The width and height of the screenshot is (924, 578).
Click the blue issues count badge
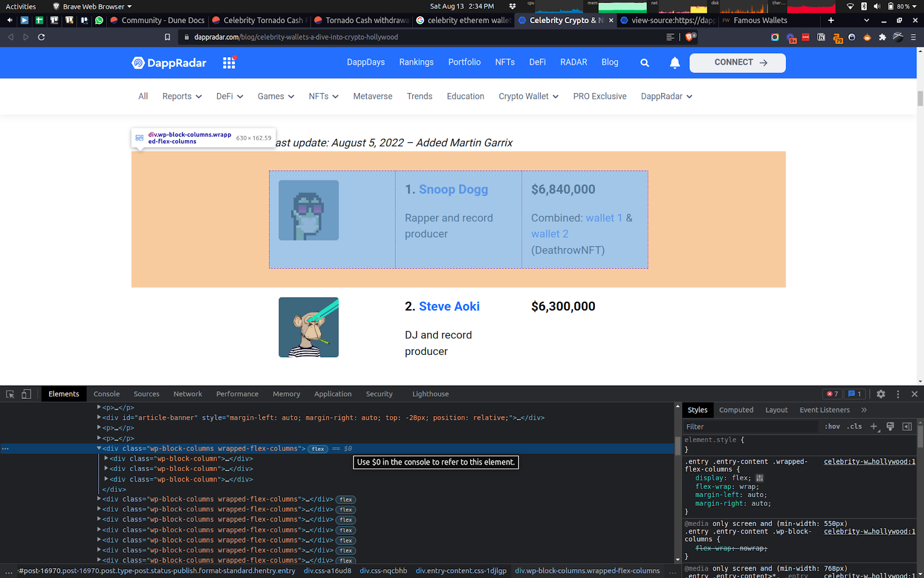coord(855,394)
